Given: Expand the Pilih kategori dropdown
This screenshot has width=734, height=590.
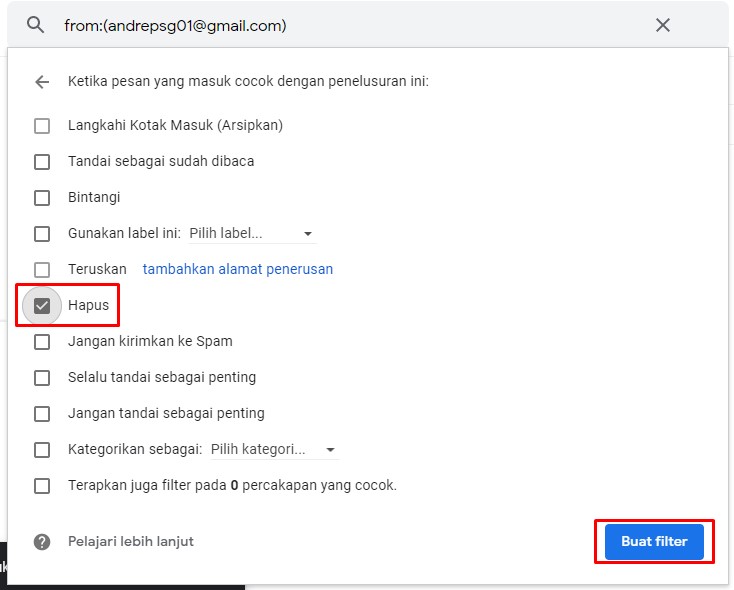Looking at the screenshot, I should 273,450.
